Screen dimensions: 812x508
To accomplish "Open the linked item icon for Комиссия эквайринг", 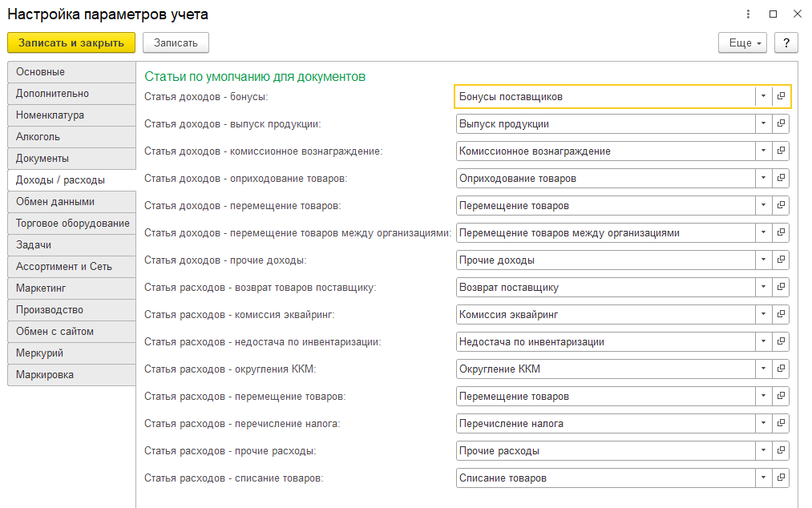I will (x=781, y=314).
